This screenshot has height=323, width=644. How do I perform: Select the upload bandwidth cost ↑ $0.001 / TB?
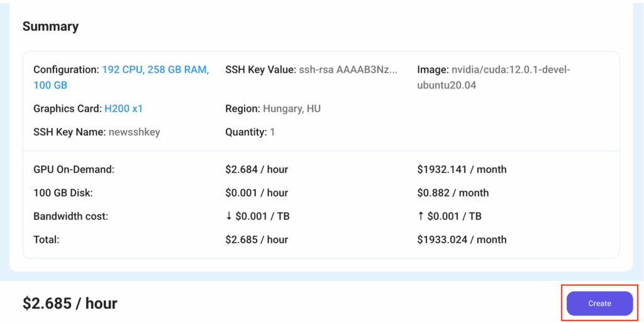click(x=449, y=216)
